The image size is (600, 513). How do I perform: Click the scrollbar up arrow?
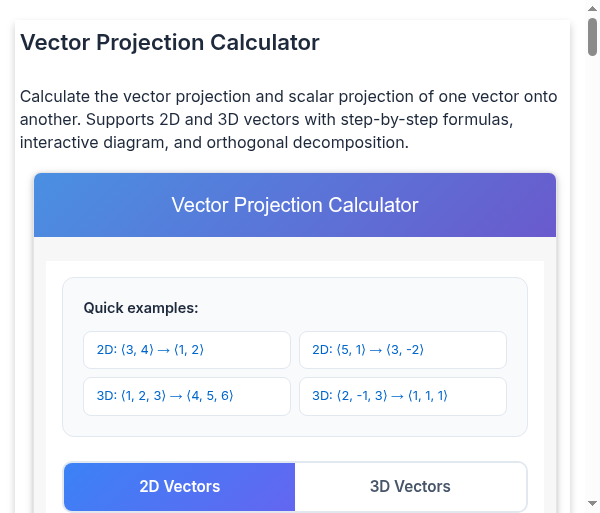(x=592, y=8)
